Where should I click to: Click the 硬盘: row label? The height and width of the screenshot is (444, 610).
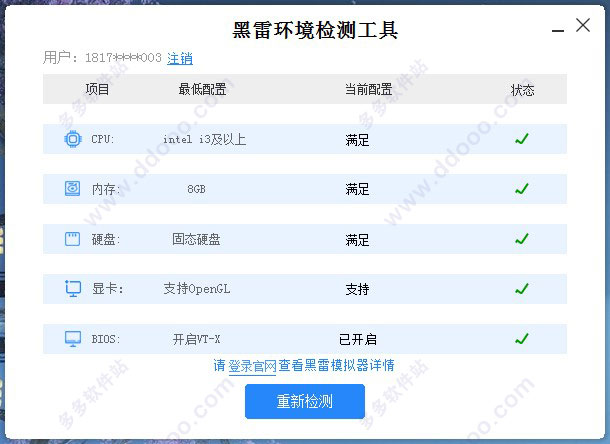coord(106,239)
